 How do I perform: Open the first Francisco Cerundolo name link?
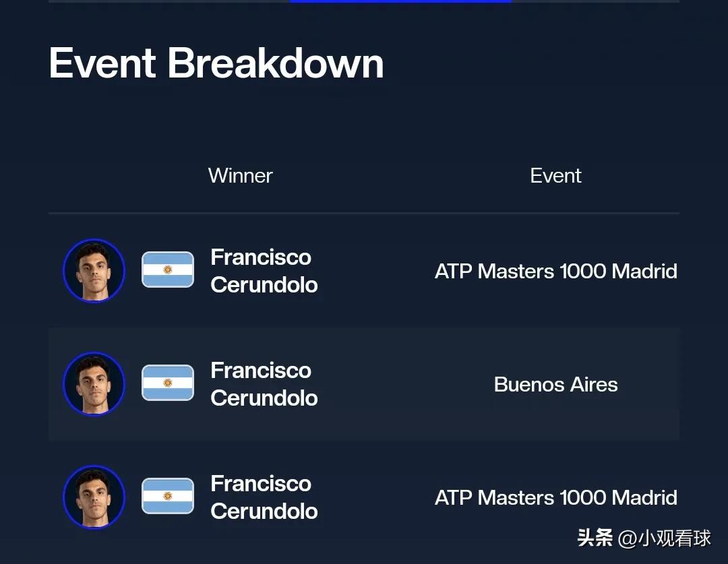tap(264, 271)
